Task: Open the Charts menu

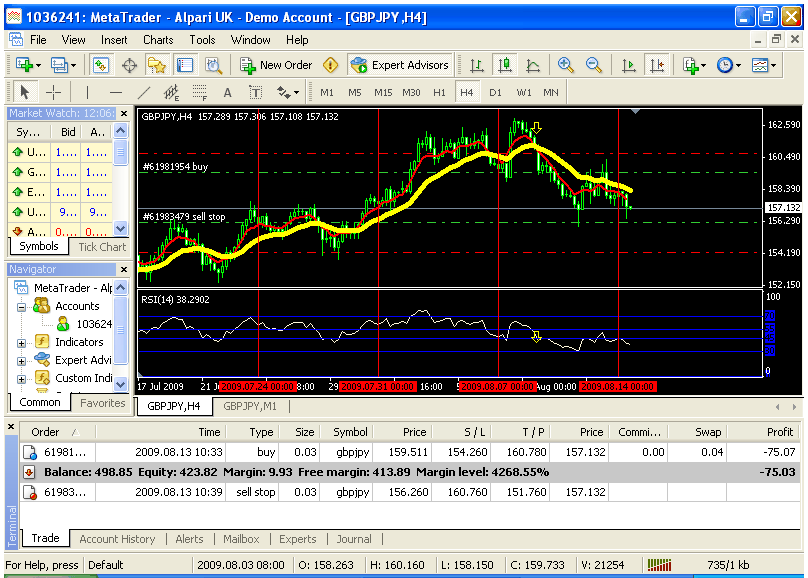Action: 158,40
